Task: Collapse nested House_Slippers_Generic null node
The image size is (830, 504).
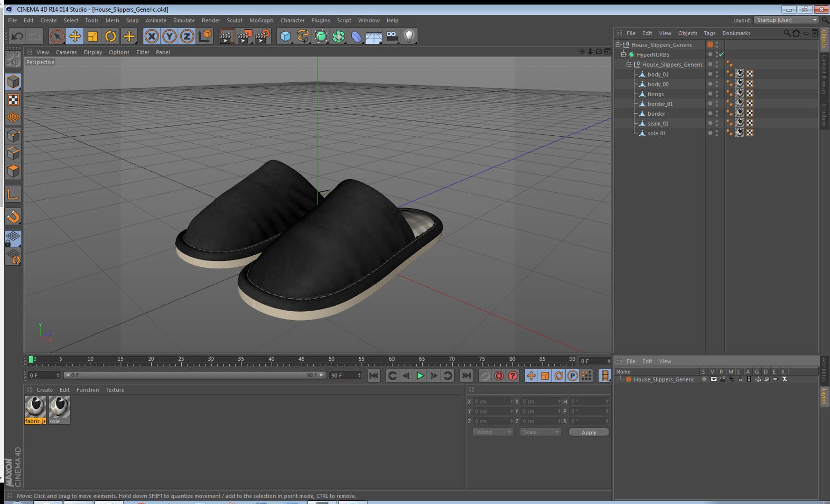Action: (629, 64)
